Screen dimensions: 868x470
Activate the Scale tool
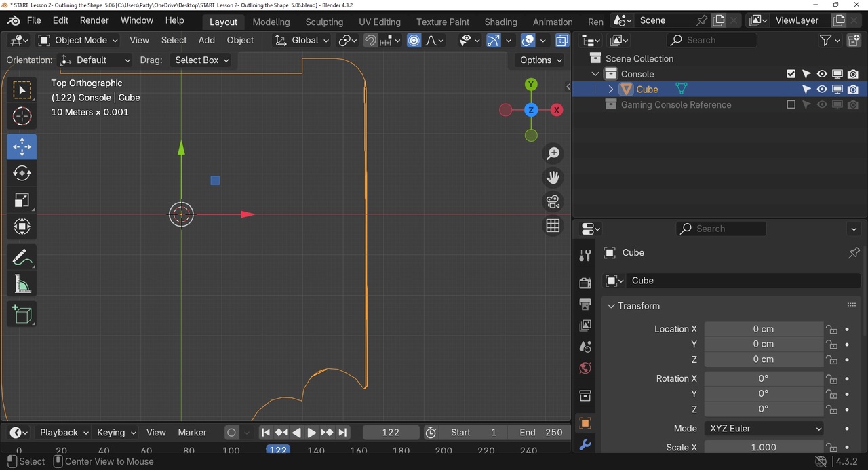coord(22,200)
